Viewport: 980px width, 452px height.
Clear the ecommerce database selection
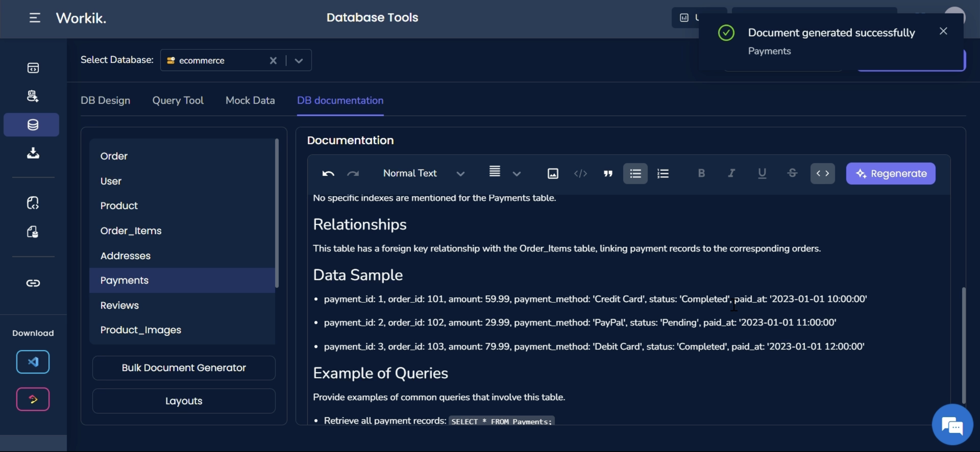click(273, 60)
